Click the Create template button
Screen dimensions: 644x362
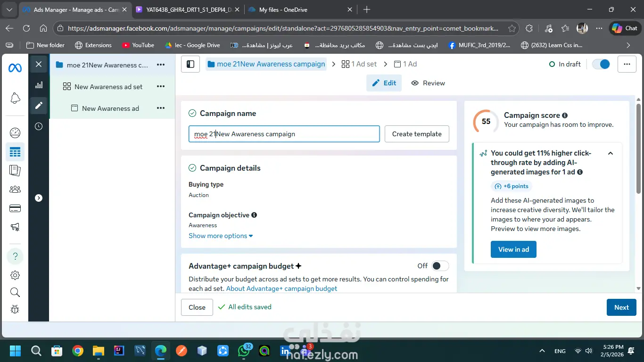[x=417, y=134]
